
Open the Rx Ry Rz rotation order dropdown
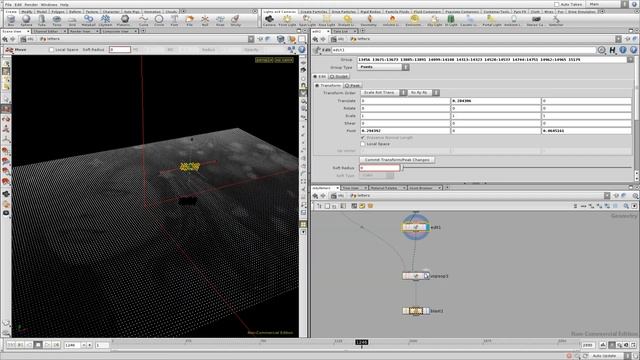(x=423, y=93)
